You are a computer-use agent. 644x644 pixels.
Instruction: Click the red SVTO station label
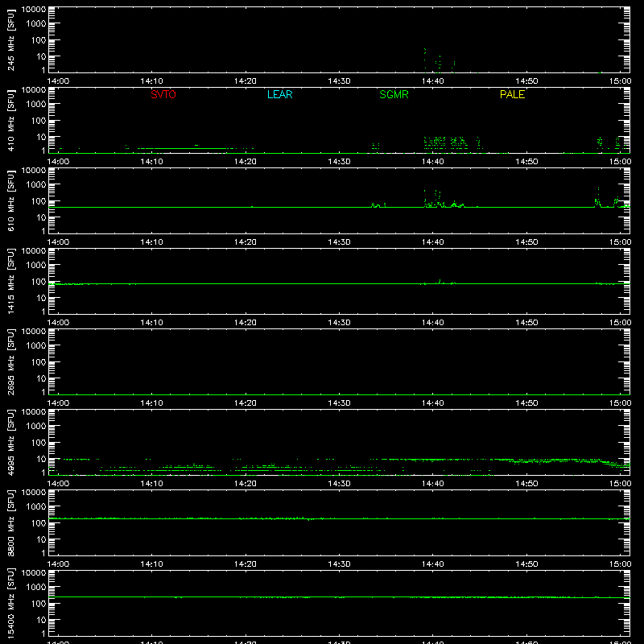coord(163,94)
